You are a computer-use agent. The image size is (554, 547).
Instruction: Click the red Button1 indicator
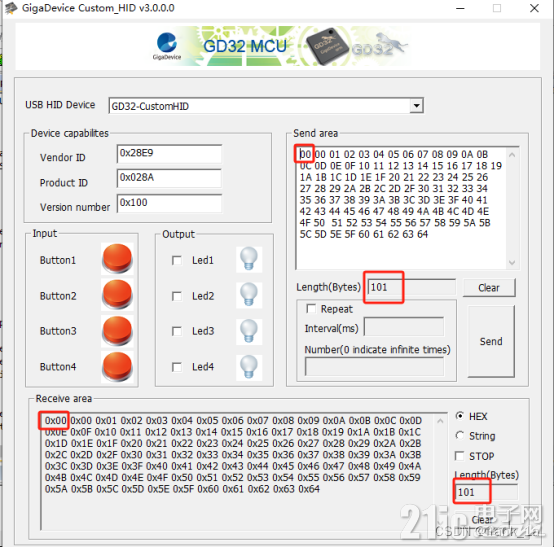click(117, 258)
